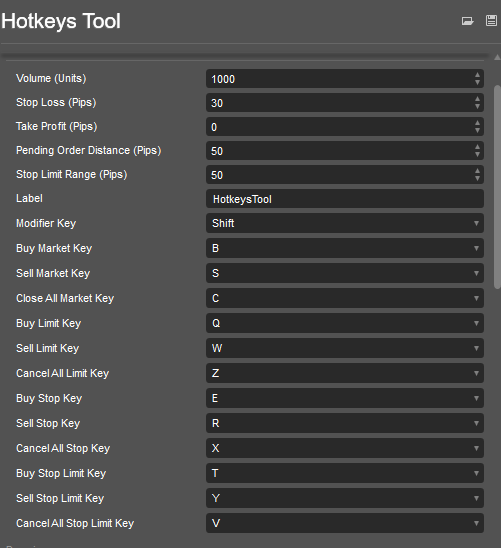Click the Label field containing HotkeysTool
The height and width of the screenshot is (548, 501).
pos(345,199)
